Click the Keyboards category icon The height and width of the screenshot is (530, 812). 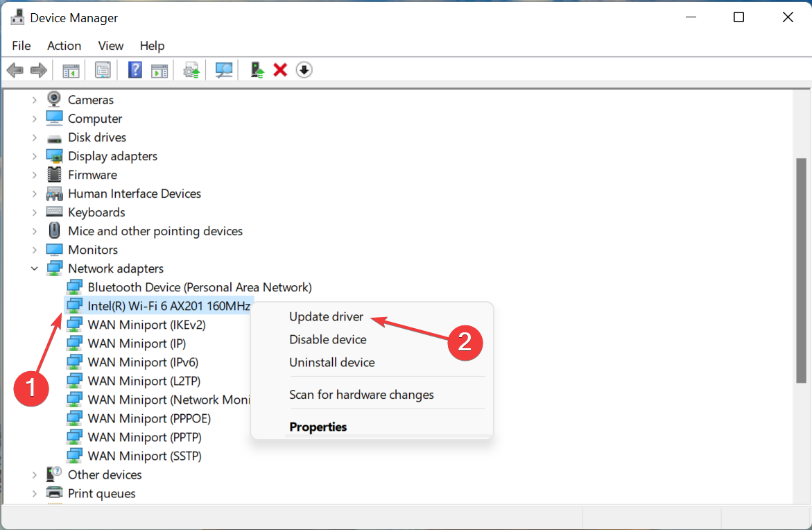point(54,212)
